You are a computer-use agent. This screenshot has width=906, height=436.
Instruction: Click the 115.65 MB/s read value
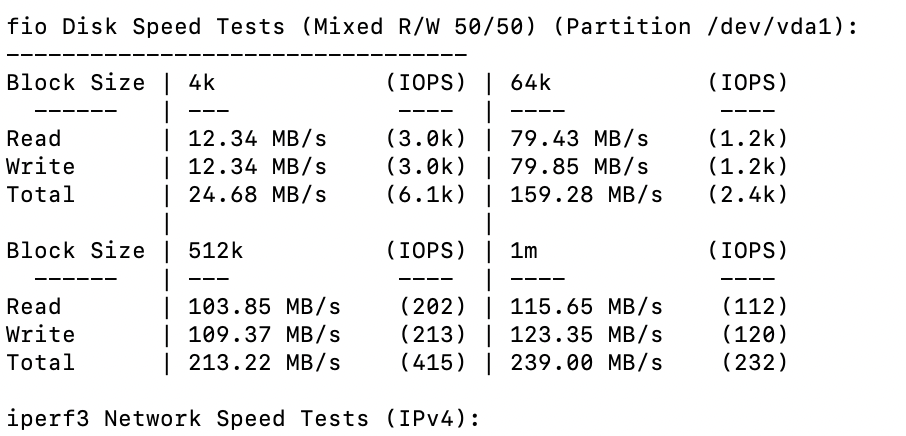point(586,307)
